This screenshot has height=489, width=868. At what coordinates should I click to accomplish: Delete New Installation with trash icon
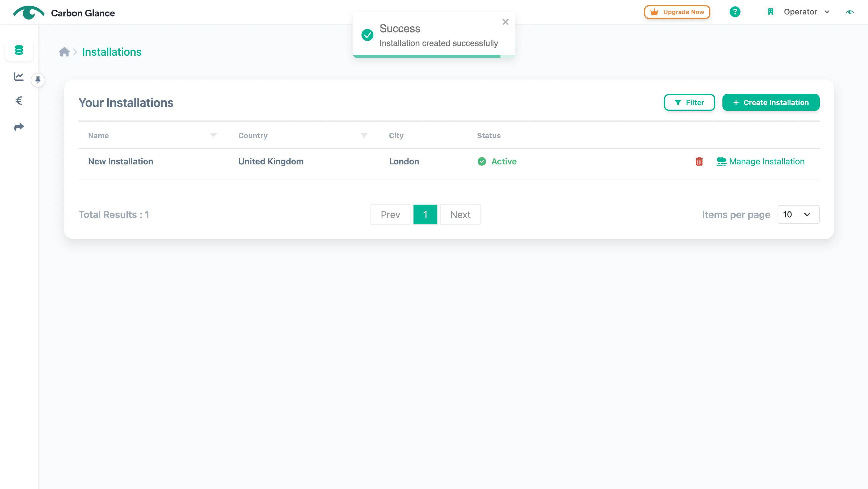click(x=699, y=161)
